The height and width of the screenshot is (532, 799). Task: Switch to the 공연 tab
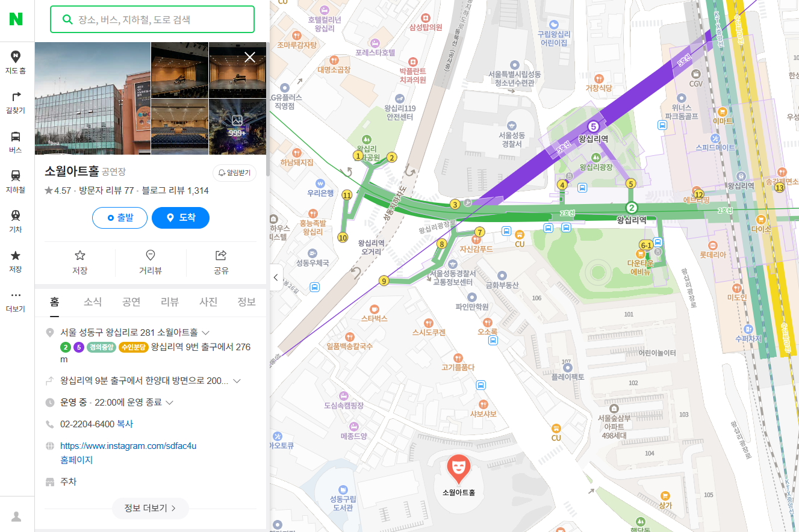click(131, 302)
